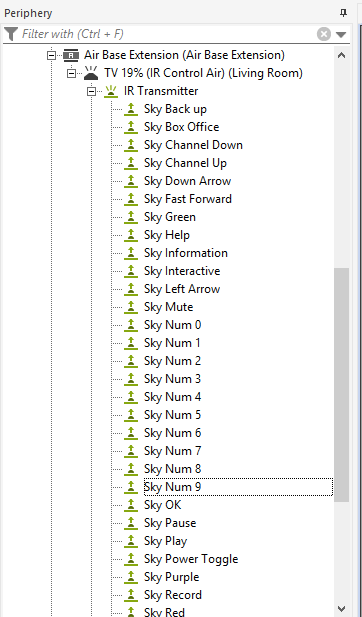Select the Sky Left Arrow command
Image resolution: width=362 pixels, height=617 pixels.
click(x=182, y=289)
